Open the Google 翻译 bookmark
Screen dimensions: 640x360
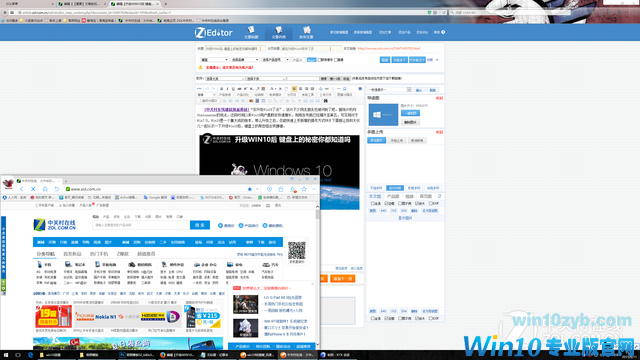click(x=156, y=198)
